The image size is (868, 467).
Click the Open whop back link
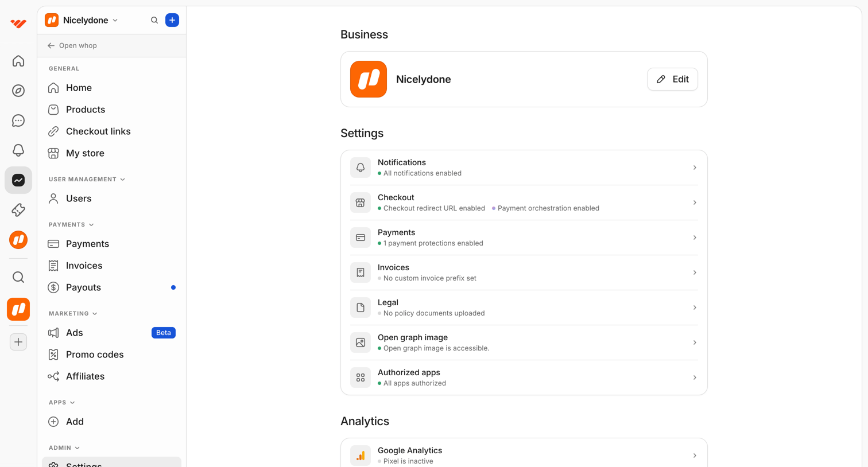point(72,45)
